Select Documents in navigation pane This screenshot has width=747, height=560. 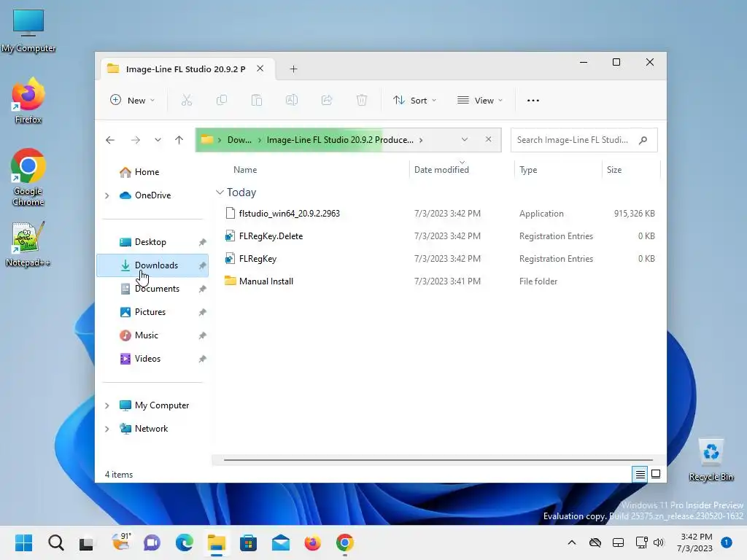pos(152,289)
